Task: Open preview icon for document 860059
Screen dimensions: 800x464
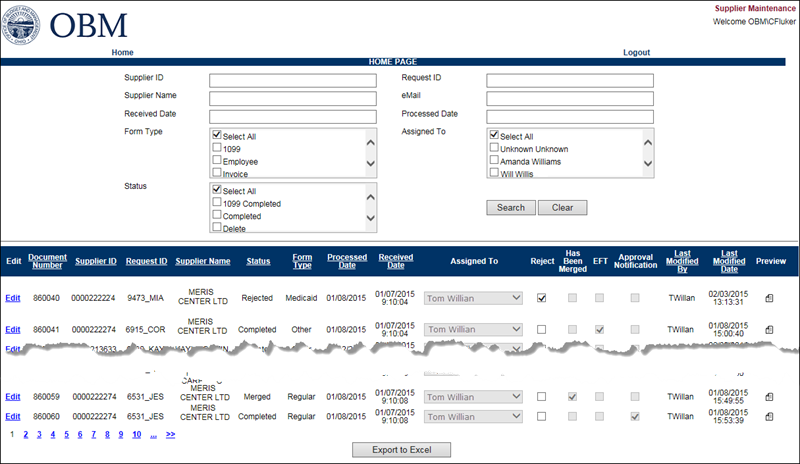Action: pos(769,397)
